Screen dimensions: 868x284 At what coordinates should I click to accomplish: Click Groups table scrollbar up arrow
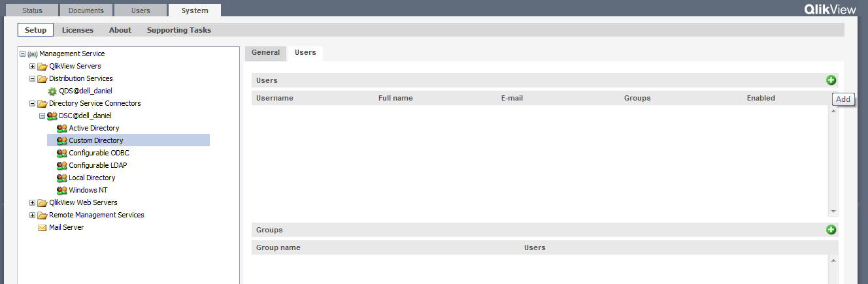(x=833, y=260)
